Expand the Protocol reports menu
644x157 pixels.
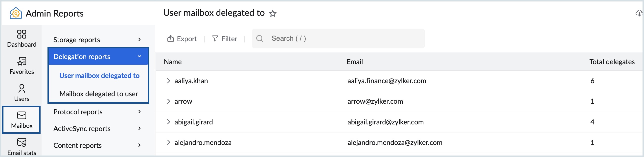[x=139, y=112]
